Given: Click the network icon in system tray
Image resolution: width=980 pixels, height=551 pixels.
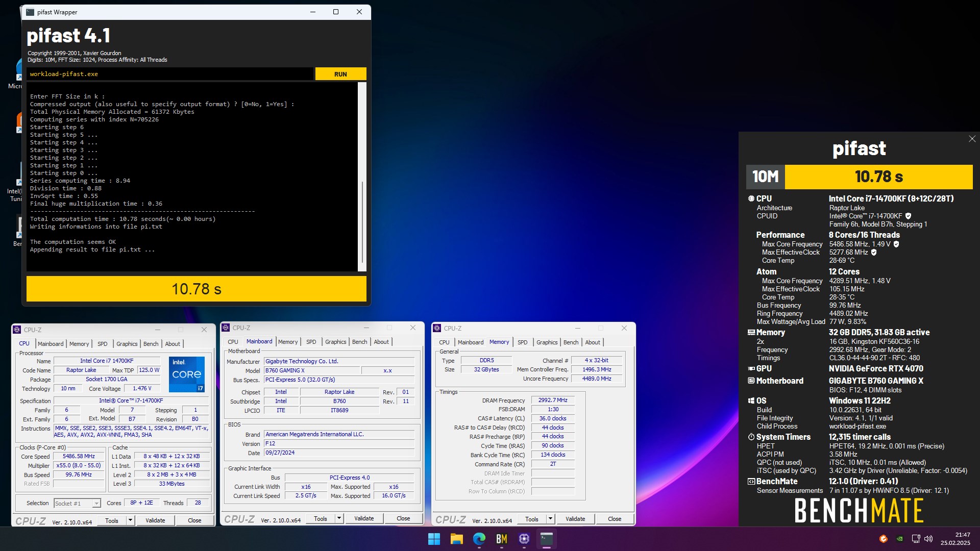Looking at the screenshot, I should (x=916, y=539).
